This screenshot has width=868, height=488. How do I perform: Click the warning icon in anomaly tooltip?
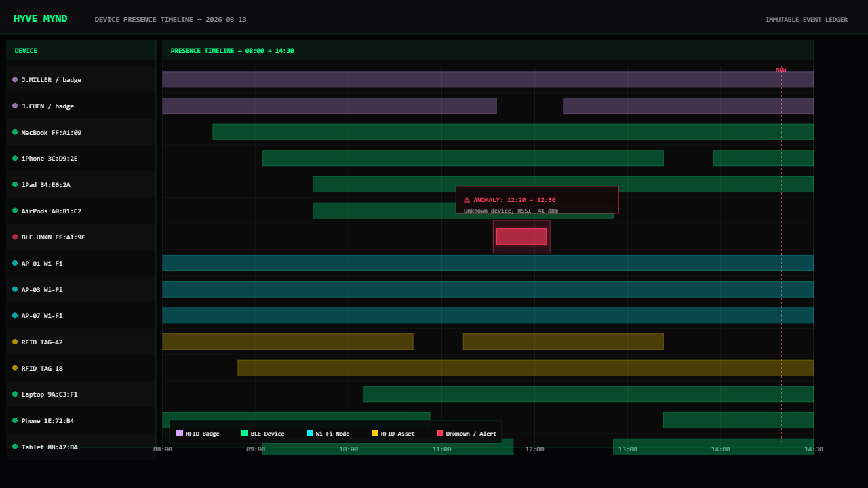(x=467, y=200)
